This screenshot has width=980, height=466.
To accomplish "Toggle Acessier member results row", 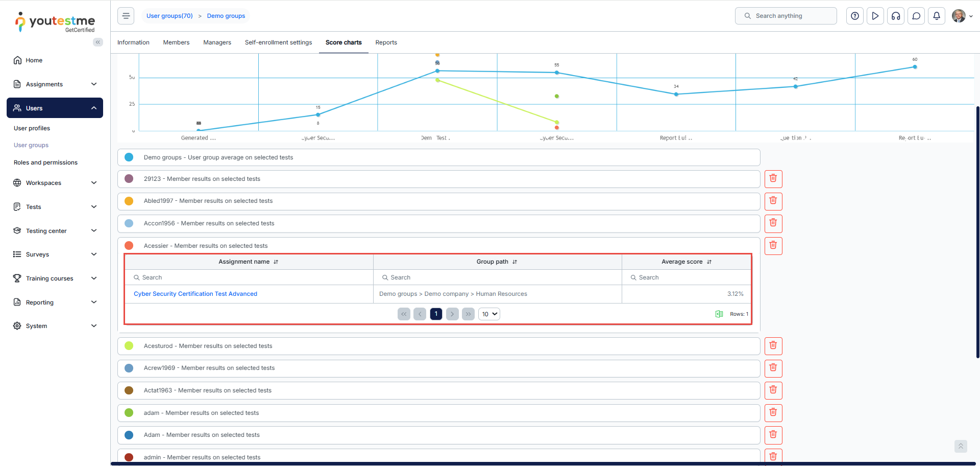I will coord(205,246).
